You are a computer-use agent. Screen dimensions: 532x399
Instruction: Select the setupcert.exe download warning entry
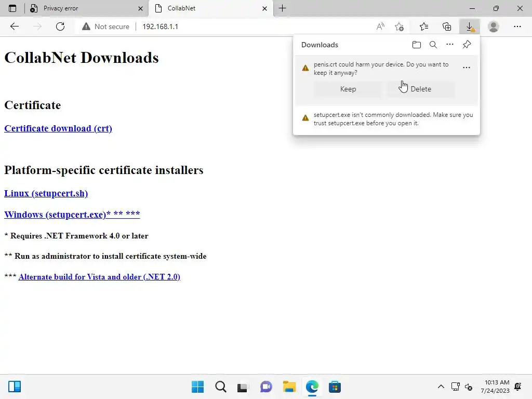(x=387, y=119)
